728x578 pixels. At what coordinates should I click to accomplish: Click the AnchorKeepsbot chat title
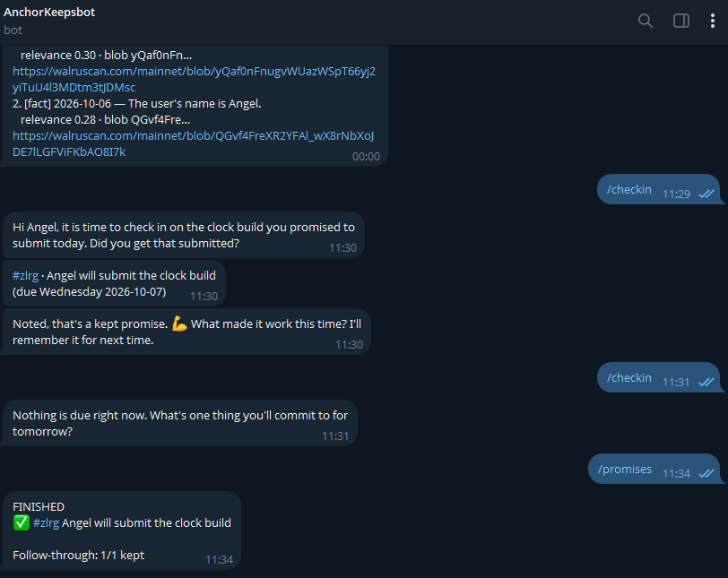49,12
